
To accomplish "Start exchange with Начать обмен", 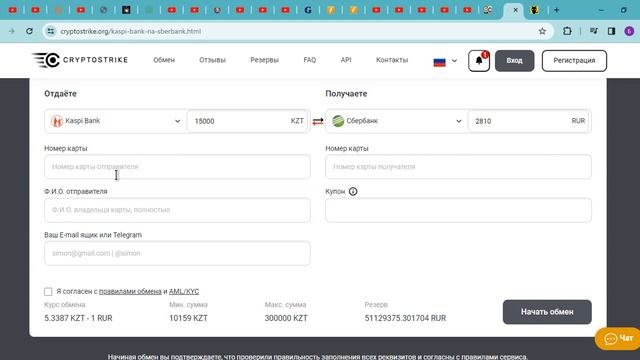I will pos(547,312).
